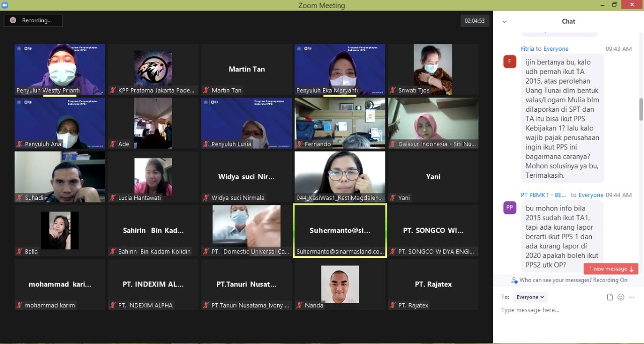Click muted mic icon on Suhadi's tile
The image size is (644, 344).
pos(19,198)
